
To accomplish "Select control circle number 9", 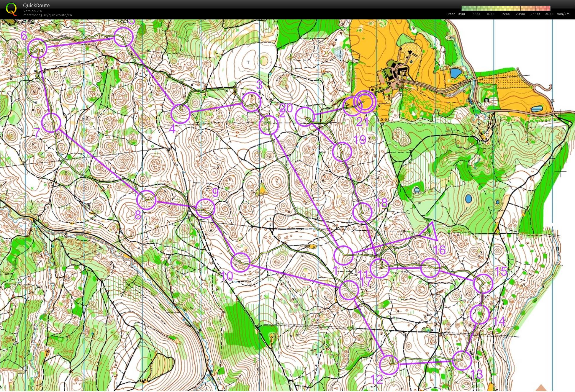I will [x=205, y=208].
